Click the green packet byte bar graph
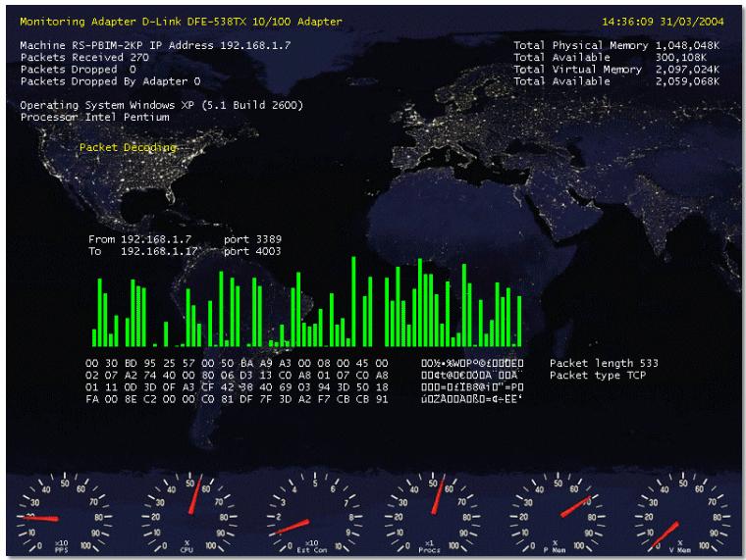This screenshot has height=560, width=746. 307,302
